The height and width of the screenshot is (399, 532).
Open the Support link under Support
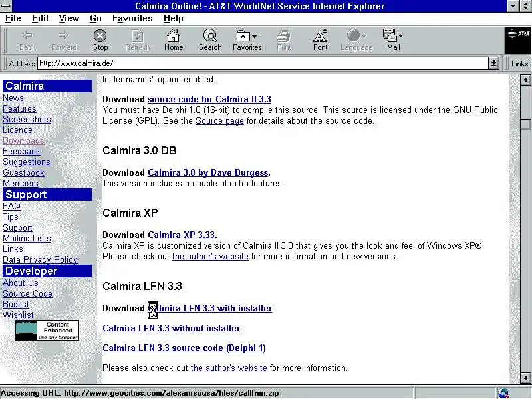pyautogui.click(x=18, y=227)
